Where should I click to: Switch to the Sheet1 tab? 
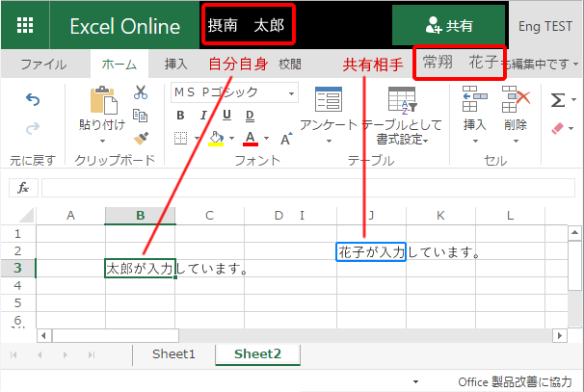(x=173, y=354)
